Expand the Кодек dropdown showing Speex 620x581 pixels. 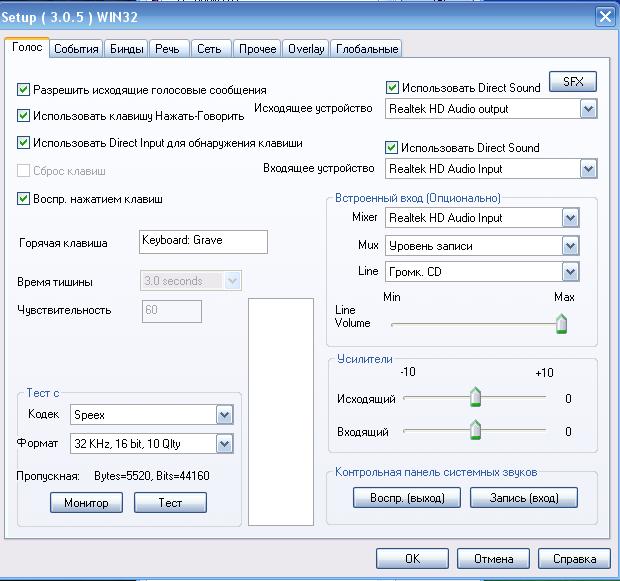225,415
